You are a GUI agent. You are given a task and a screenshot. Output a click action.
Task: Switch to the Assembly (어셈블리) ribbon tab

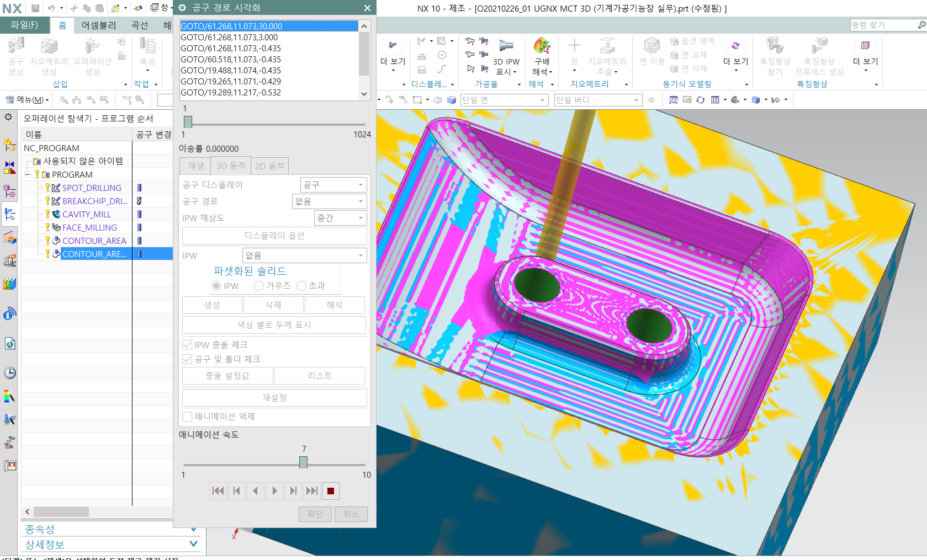tap(99, 25)
